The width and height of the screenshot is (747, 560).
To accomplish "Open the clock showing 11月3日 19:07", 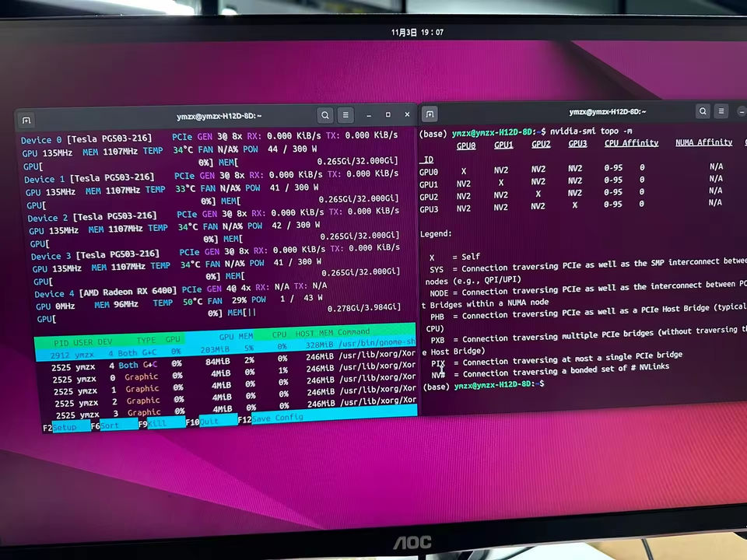I will point(417,33).
